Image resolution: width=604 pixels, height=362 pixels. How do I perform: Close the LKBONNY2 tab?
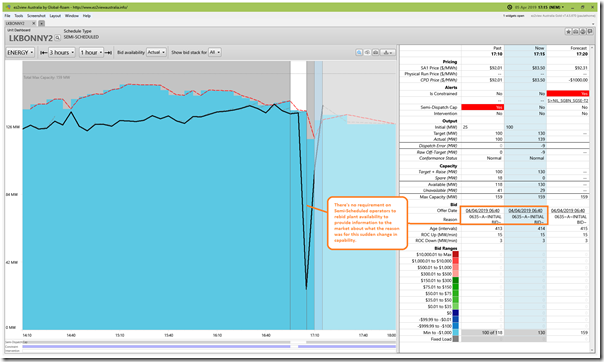pyautogui.click(x=34, y=23)
